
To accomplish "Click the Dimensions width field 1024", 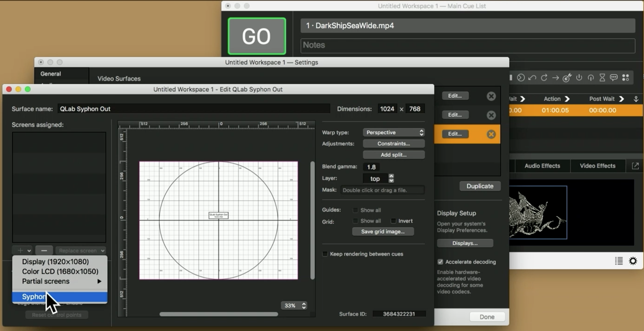I will coord(387,109).
